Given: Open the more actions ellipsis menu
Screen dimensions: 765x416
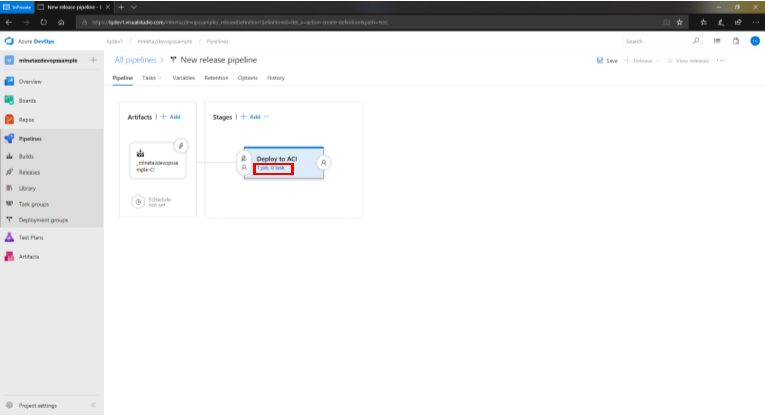Looking at the screenshot, I should tap(720, 61).
